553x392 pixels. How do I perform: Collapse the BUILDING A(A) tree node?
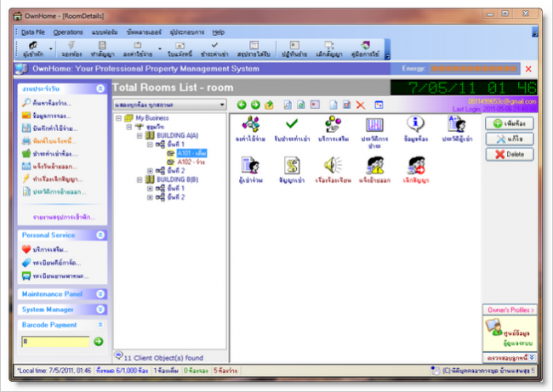click(x=140, y=135)
